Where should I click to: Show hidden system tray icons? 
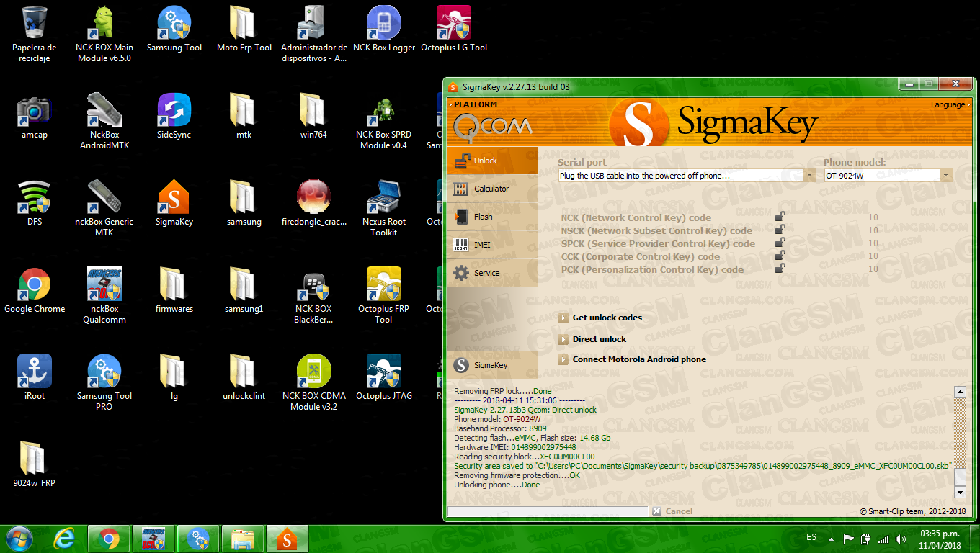point(832,539)
